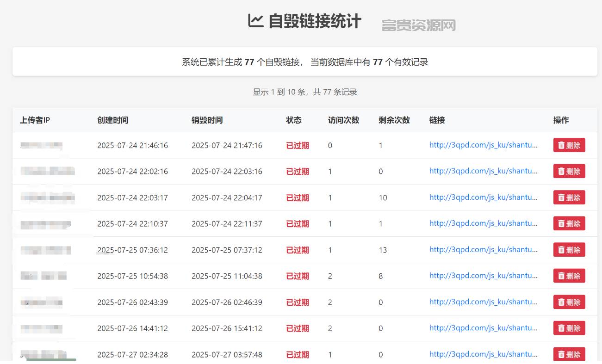Click the 上传者IP column header
The width and height of the screenshot is (602, 364).
click(35, 120)
